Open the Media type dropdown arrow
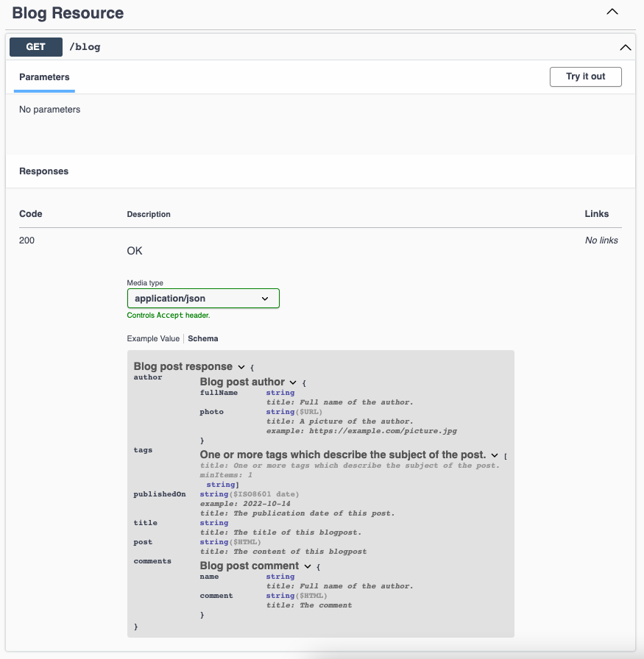644x659 pixels. tap(265, 298)
